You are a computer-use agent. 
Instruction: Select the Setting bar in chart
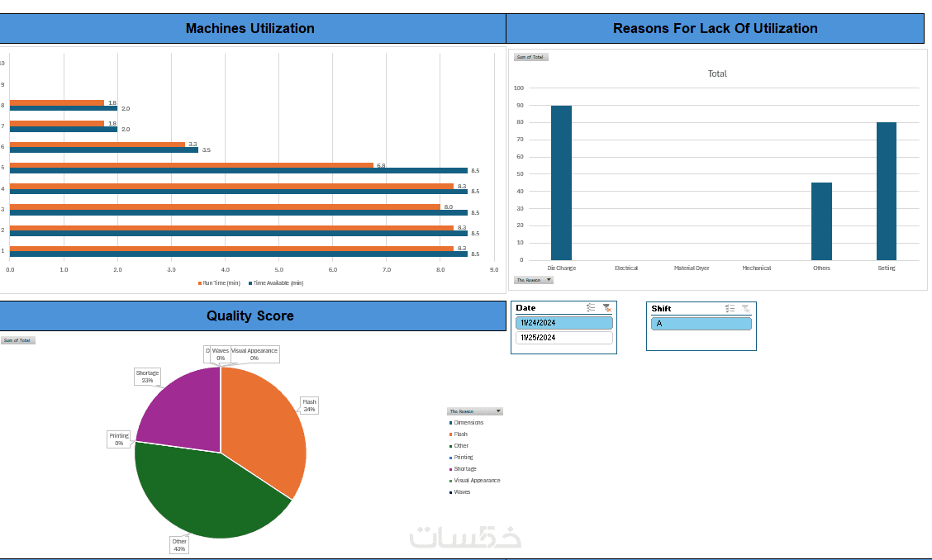[887, 191]
